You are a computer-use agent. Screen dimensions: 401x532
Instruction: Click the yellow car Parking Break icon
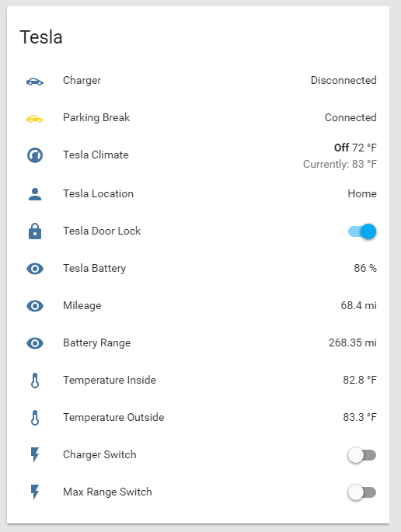[35, 119]
